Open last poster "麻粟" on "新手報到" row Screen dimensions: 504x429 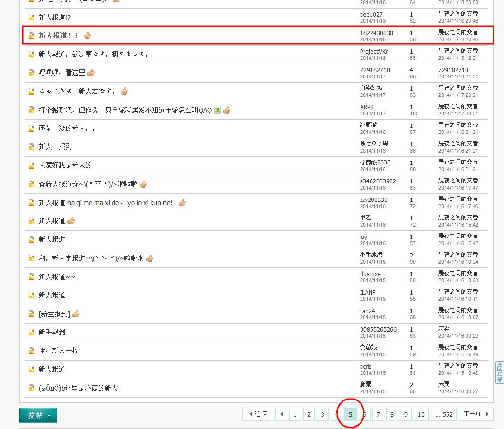click(444, 329)
